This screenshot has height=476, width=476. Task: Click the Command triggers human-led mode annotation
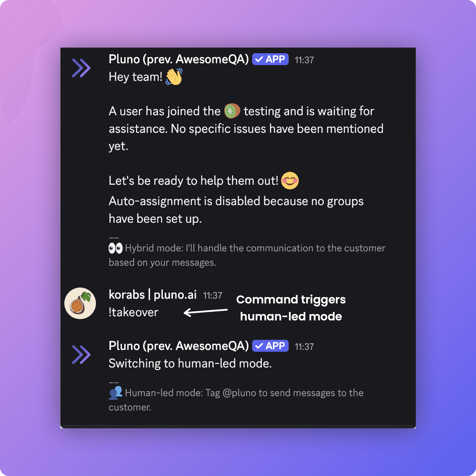(291, 308)
